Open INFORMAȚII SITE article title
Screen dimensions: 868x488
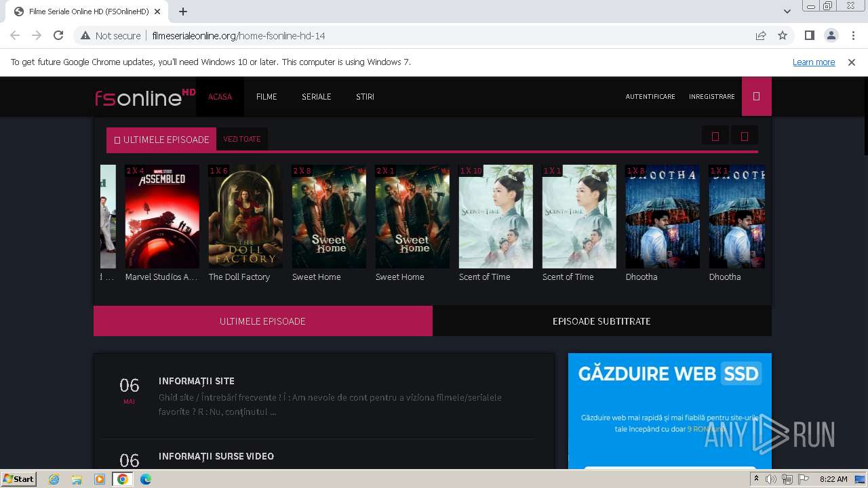[x=197, y=381]
